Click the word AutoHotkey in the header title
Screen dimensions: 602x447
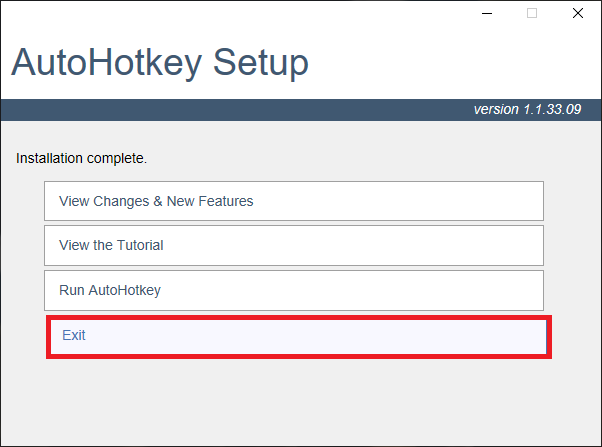pyautogui.click(x=107, y=63)
